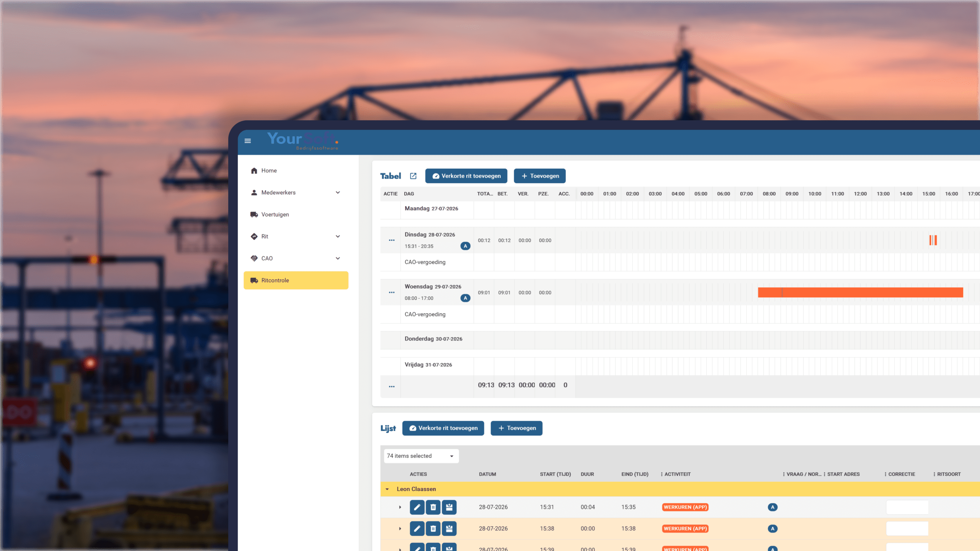
Task: Open the START ADRES column menu dots
Action: coord(825,474)
